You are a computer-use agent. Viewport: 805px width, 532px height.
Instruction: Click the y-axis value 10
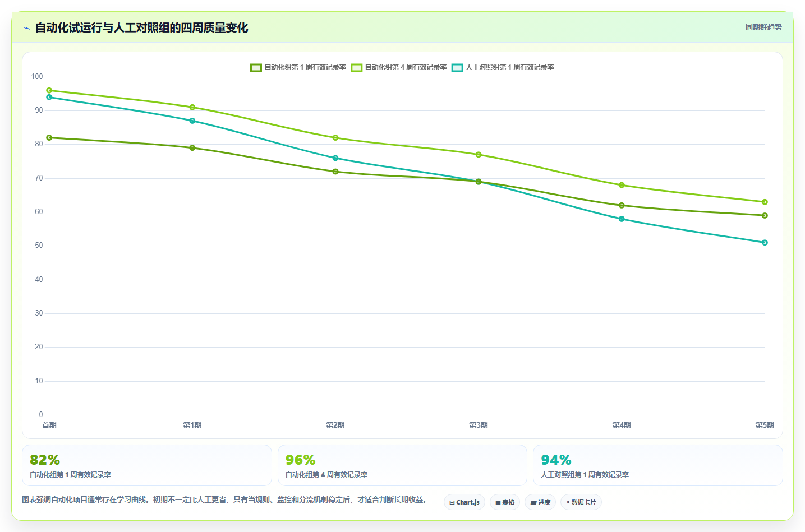(39, 381)
